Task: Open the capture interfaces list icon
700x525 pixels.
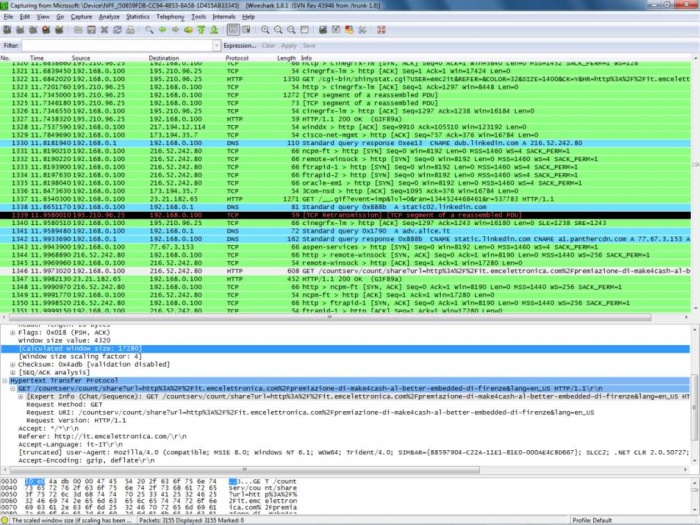Action: (7, 30)
